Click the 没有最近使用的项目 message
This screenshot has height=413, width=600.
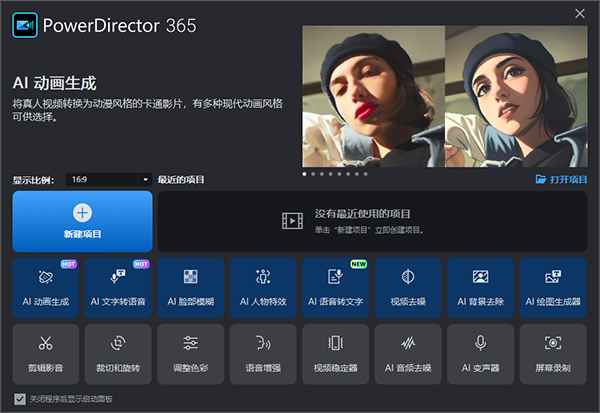coord(362,214)
